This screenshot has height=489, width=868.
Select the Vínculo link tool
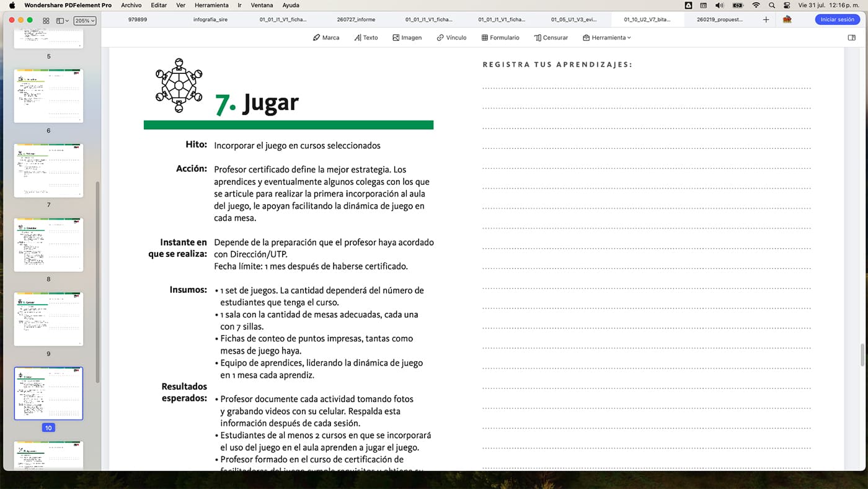tap(451, 38)
